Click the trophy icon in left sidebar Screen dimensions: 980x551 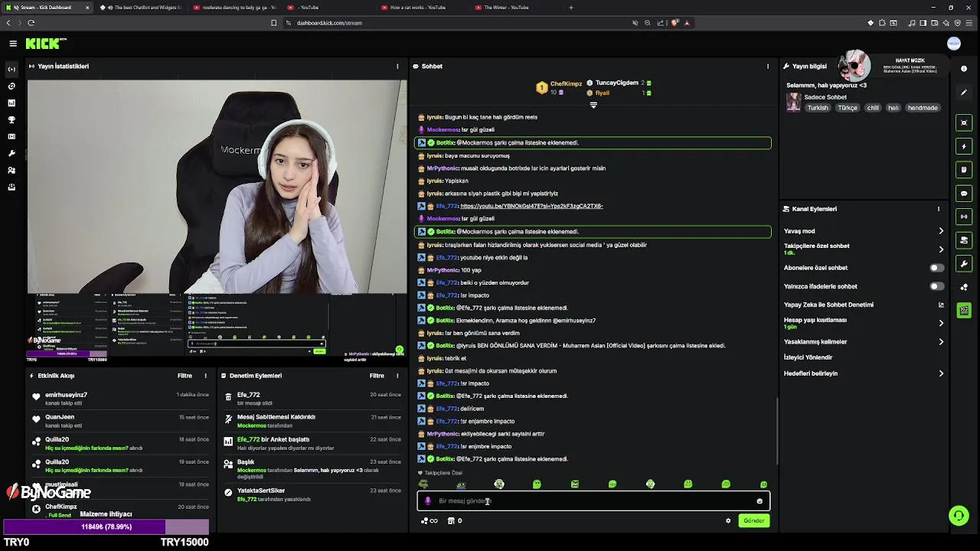coord(11,120)
